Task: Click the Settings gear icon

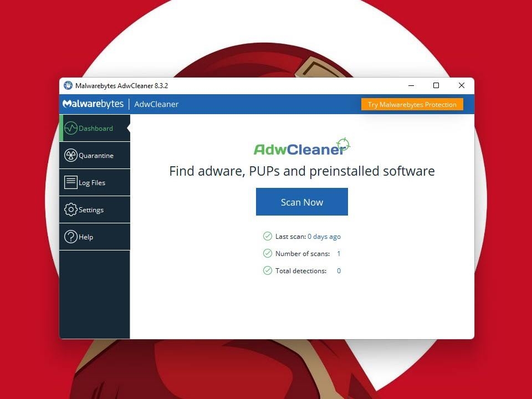Action: pos(70,209)
